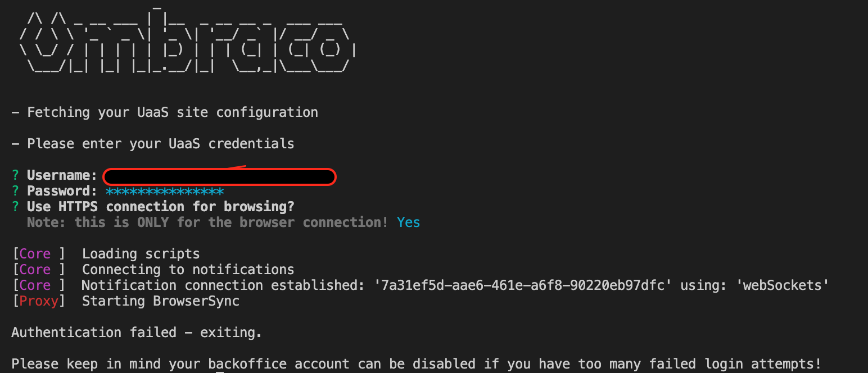Click the green question mark before Password

coord(15,192)
